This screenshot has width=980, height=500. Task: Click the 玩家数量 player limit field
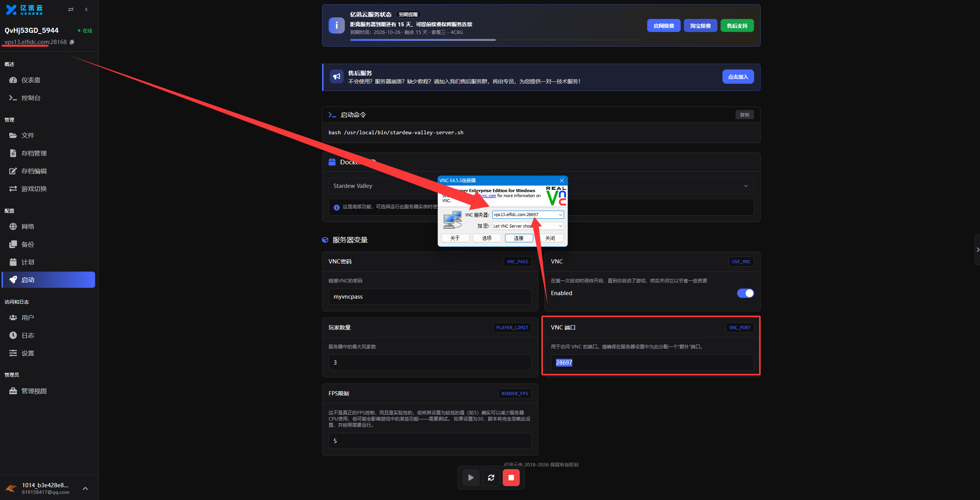[430, 363]
